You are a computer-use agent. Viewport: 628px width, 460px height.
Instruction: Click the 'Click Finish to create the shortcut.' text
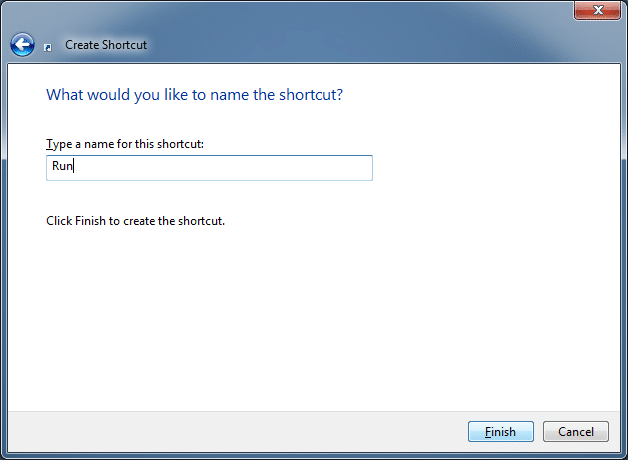135,221
